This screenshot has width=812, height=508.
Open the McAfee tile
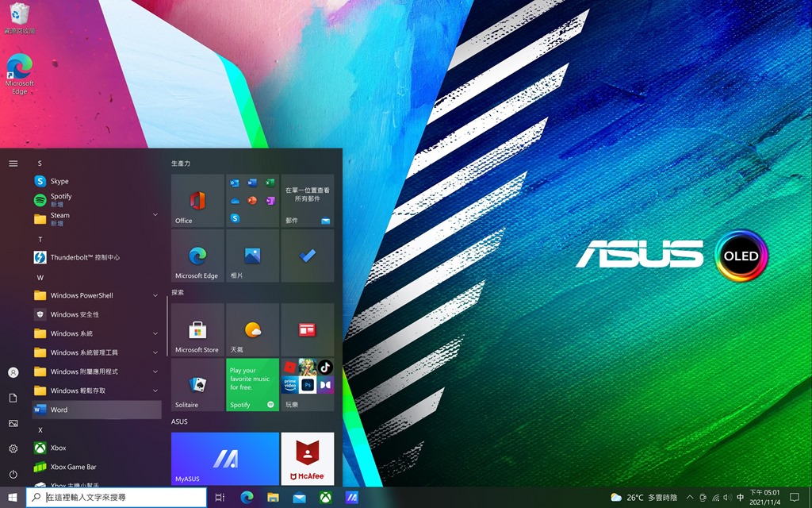[x=308, y=459]
